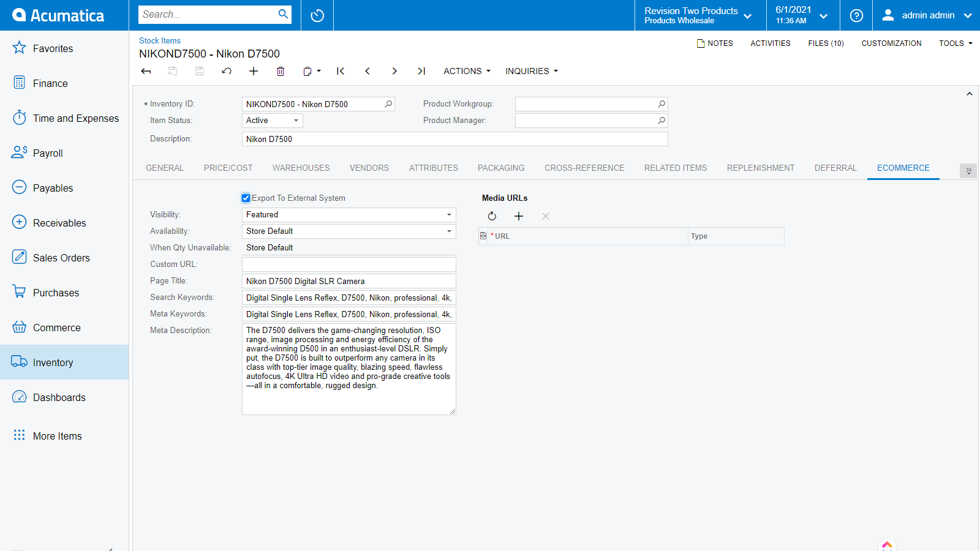Click the delete record trash icon

[x=281, y=71]
